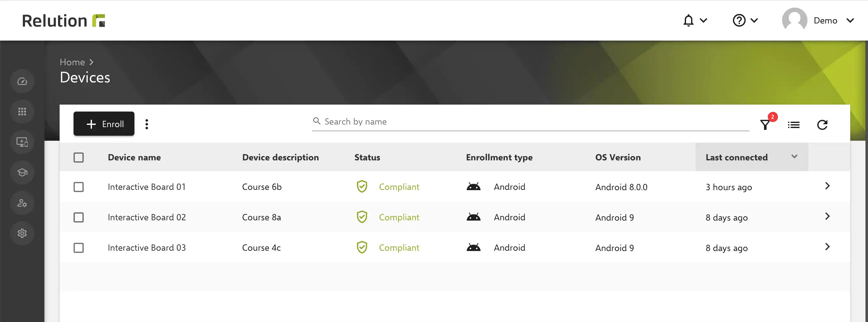Click the Enroll button

point(104,124)
